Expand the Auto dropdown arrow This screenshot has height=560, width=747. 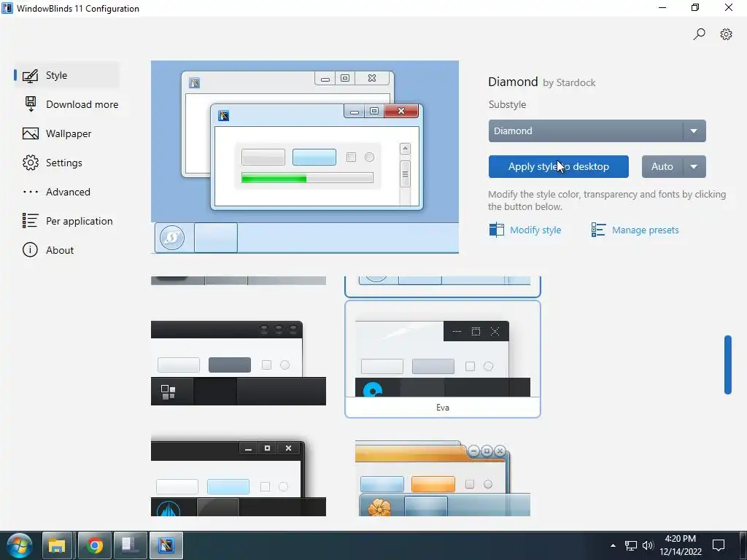click(694, 167)
